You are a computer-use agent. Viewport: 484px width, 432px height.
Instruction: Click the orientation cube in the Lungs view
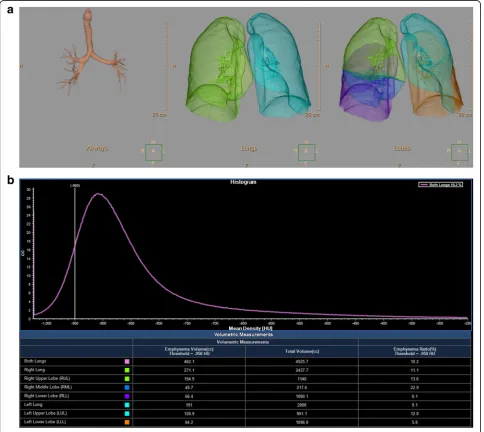pos(307,152)
